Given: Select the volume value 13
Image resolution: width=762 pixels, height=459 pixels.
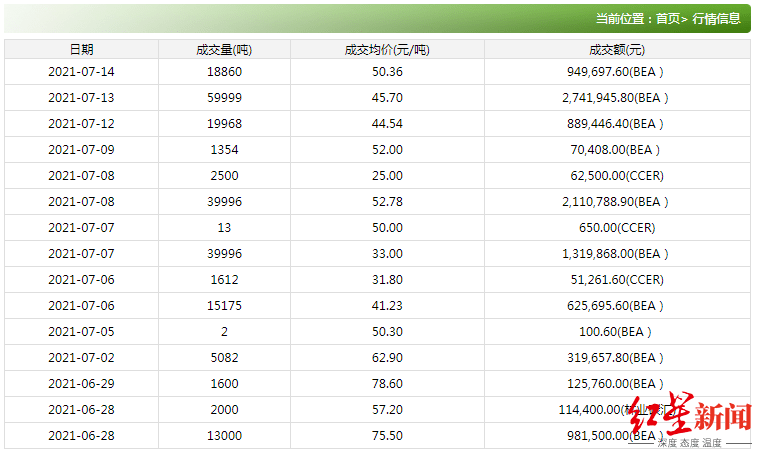Looking at the screenshot, I should (224, 228).
